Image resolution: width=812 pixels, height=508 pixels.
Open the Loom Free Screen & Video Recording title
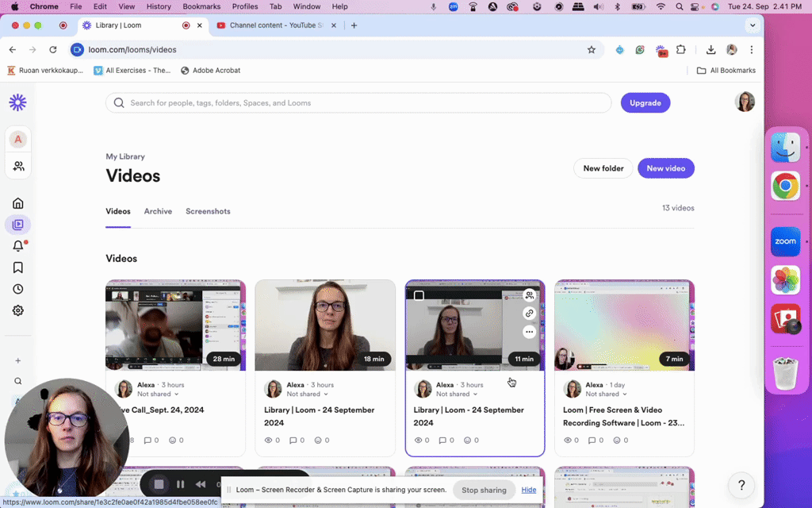(623, 416)
